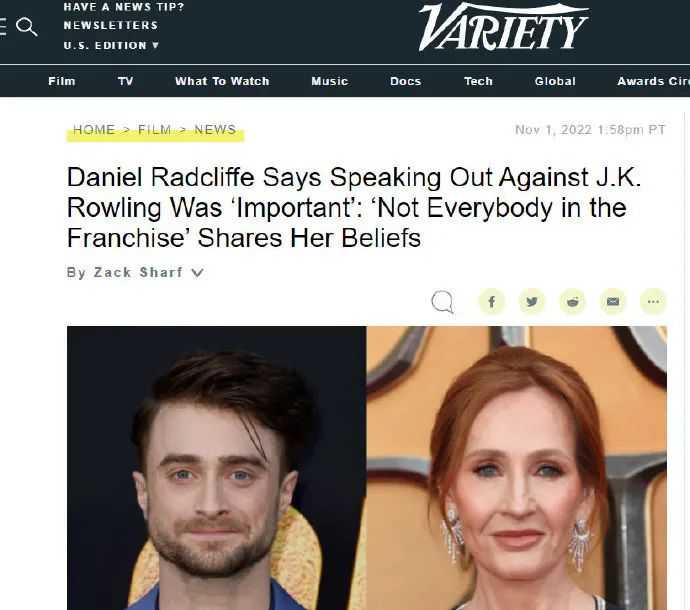Open the article comments bubble icon
This screenshot has width=690, height=610.
[442, 302]
